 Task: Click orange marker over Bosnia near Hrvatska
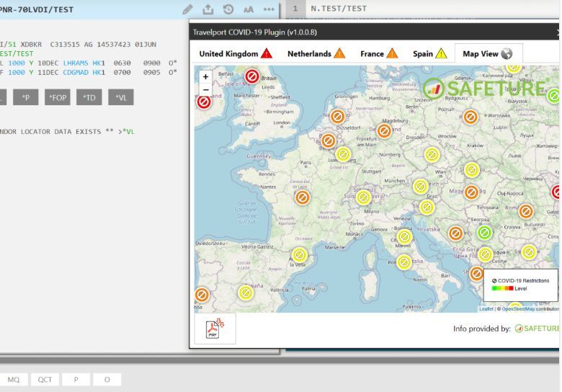click(455, 233)
